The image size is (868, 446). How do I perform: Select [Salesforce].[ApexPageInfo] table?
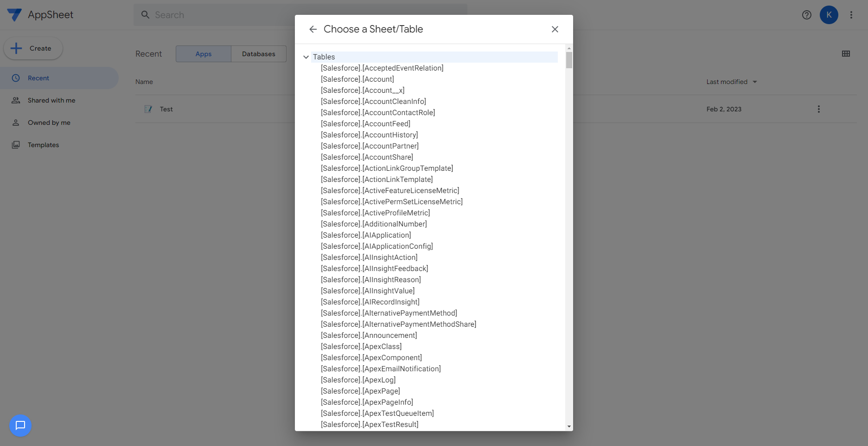point(367,402)
